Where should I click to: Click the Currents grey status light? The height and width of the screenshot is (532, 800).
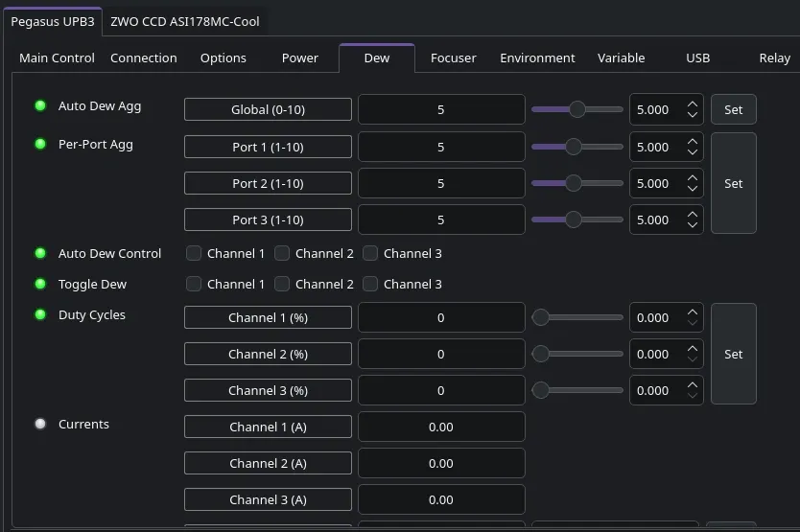tap(40, 424)
